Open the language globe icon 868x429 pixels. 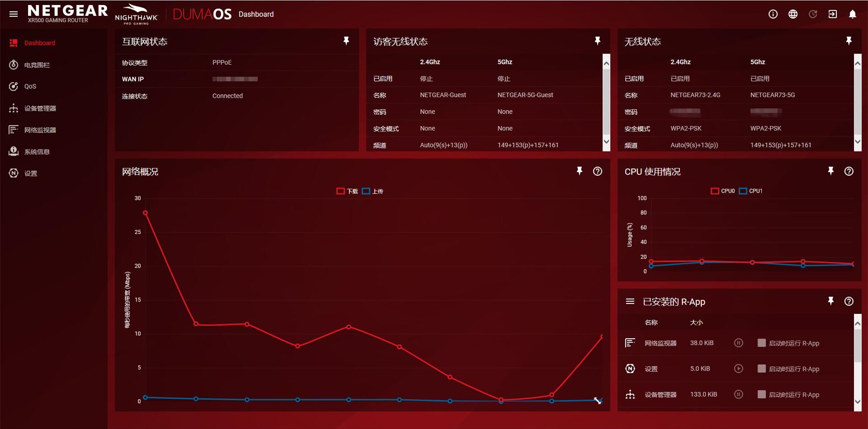(x=793, y=14)
